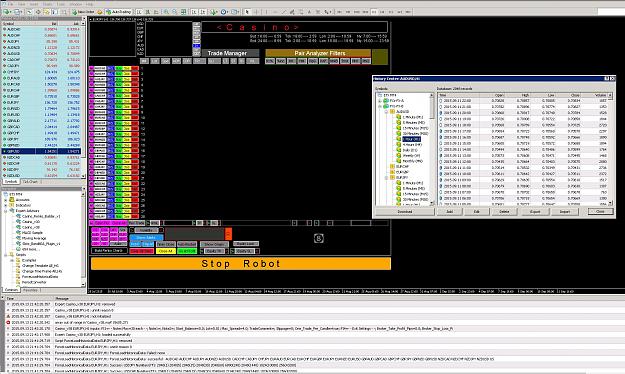Open the periodicity clock icon dropdown

(225, 12)
